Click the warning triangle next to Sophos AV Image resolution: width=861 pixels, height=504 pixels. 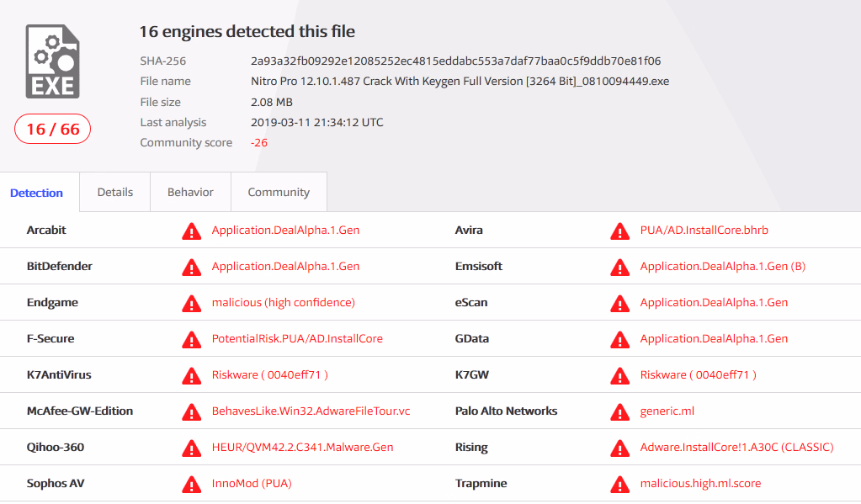pos(191,485)
